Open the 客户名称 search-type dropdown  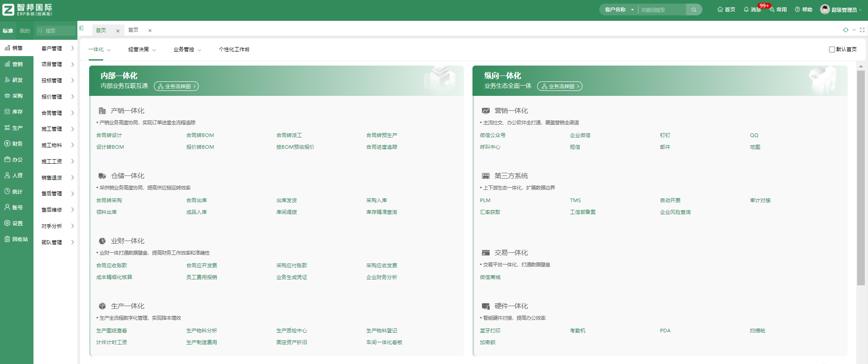pyautogui.click(x=619, y=9)
